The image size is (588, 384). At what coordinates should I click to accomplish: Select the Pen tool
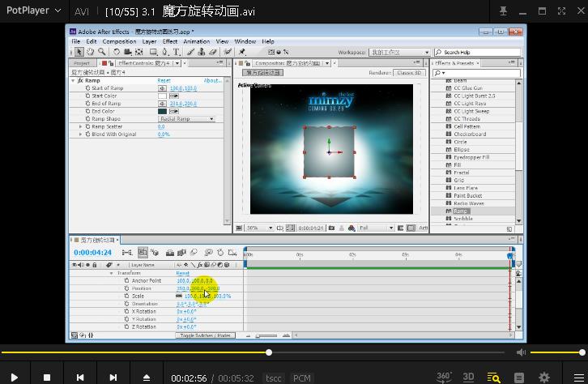pyautogui.click(x=165, y=52)
